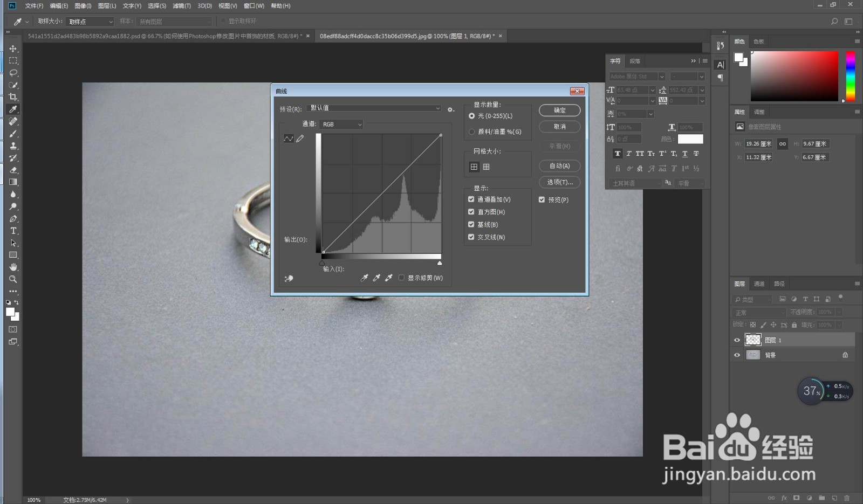
Task: Click the 确定 button to confirm Curves
Action: (559, 110)
